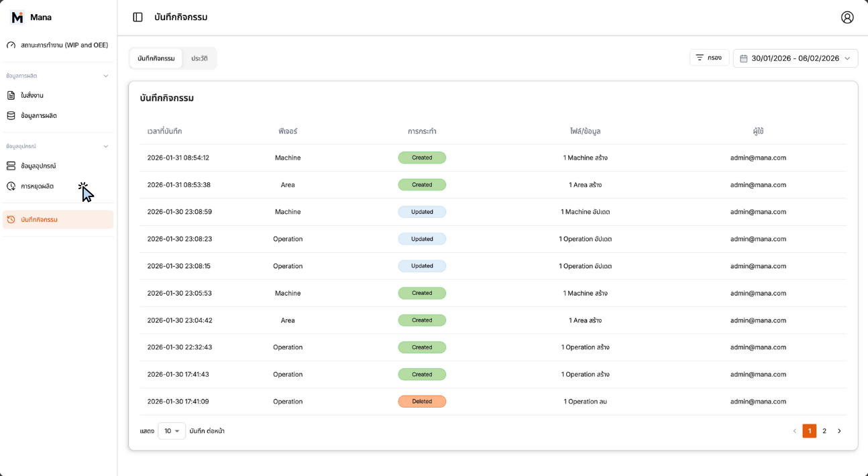Open the date range 30/01/2026 - 06/02/2026 dropdown
This screenshot has width=868, height=476.
point(796,58)
